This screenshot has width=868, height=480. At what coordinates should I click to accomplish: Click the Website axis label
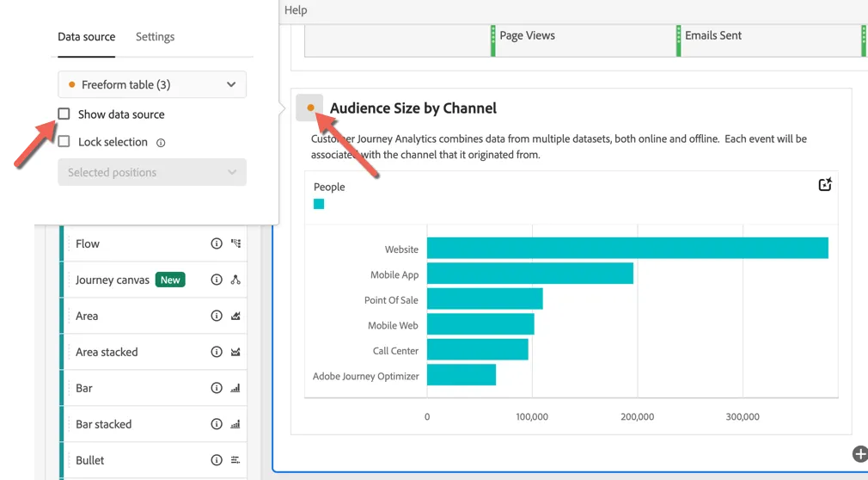pos(401,249)
